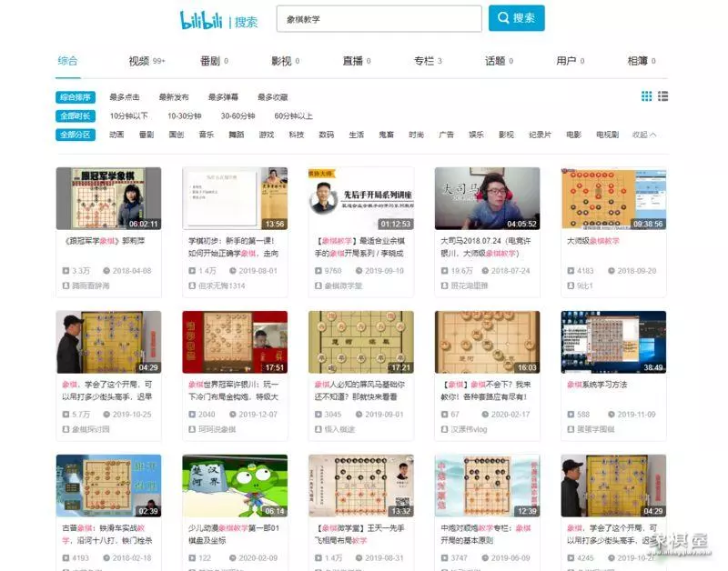Viewport: 728px width, 571px height.
Task: Select the 纪录片 category filter
Action: pos(540,135)
